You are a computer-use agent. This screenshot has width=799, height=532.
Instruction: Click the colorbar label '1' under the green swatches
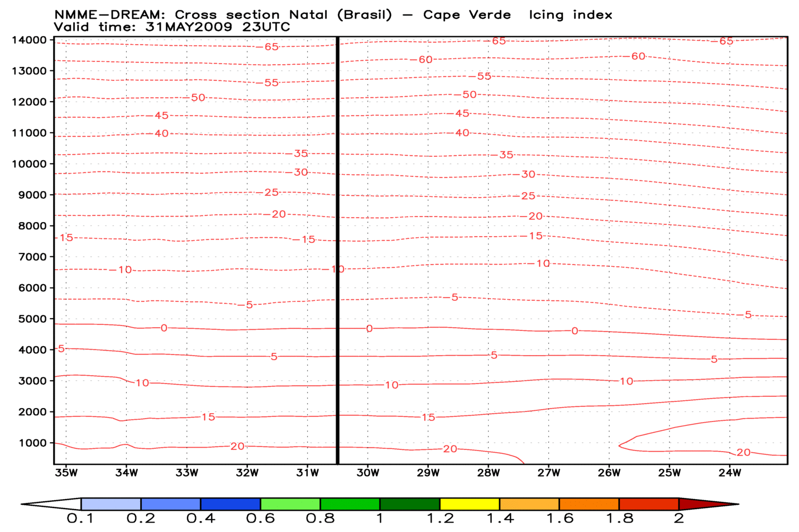[x=380, y=519]
